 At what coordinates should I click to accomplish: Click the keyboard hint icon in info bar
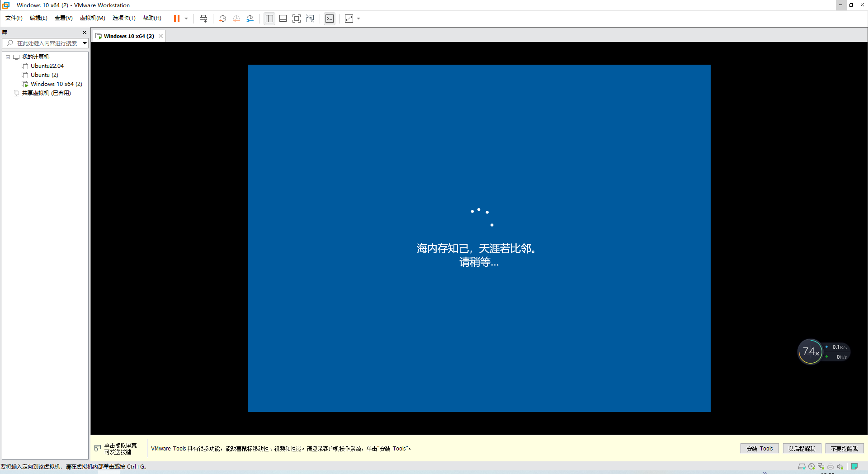pos(98,448)
